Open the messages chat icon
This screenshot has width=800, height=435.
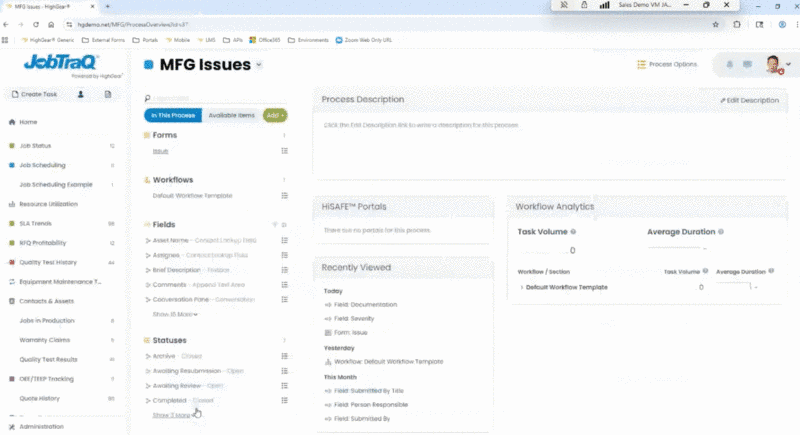coord(746,64)
